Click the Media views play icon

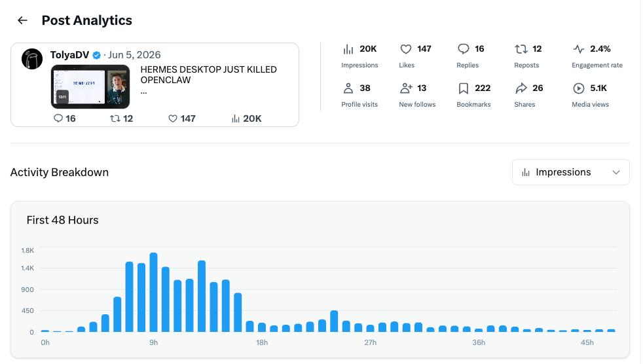tap(579, 88)
